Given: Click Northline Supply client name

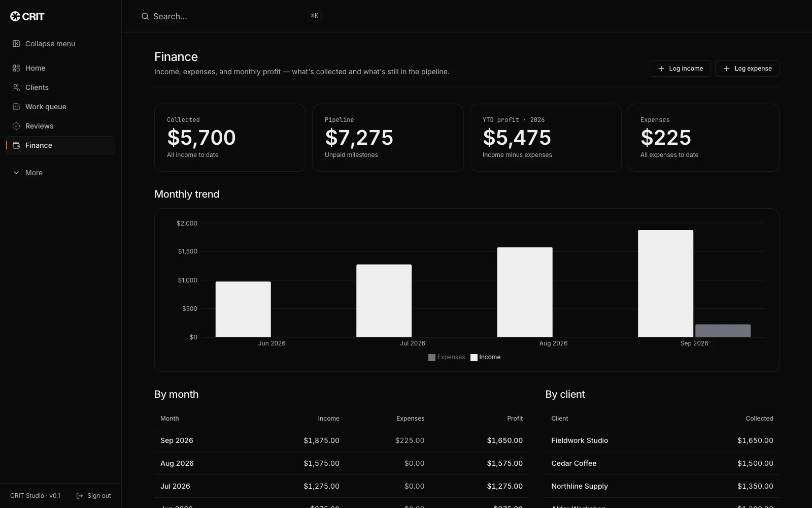Looking at the screenshot, I should [580, 486].
